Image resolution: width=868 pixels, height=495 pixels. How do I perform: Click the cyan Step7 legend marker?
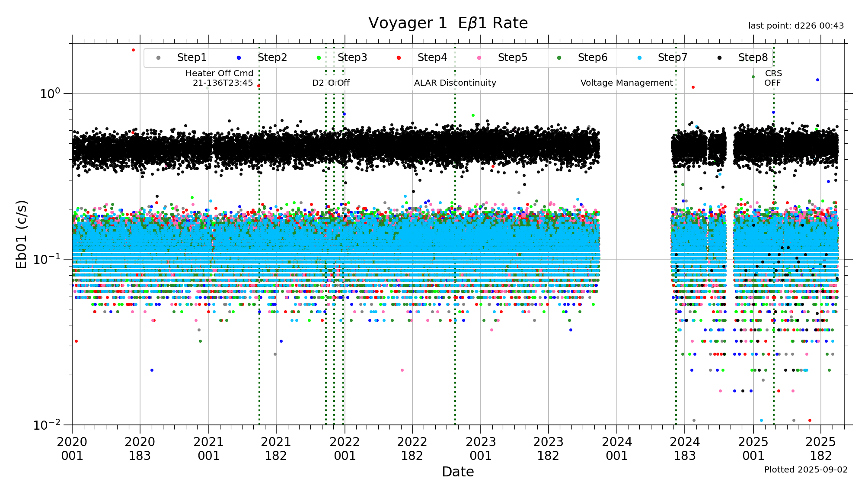639,58
